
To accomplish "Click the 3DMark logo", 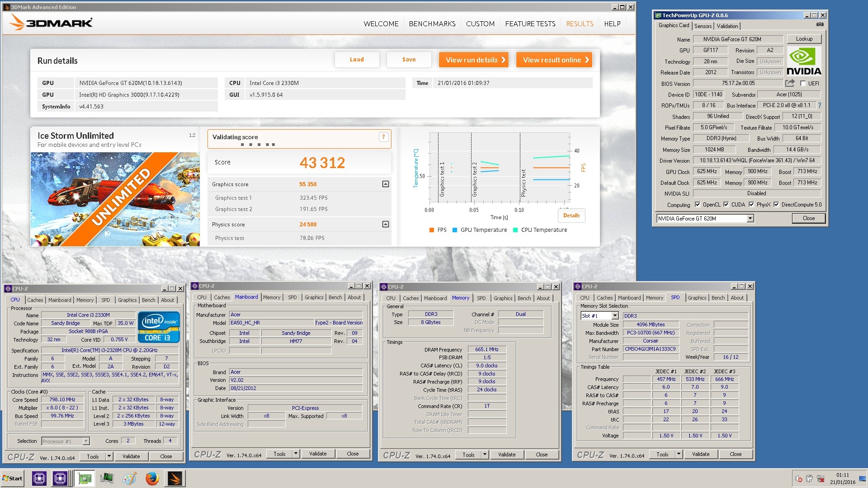I will pos(51,22).
